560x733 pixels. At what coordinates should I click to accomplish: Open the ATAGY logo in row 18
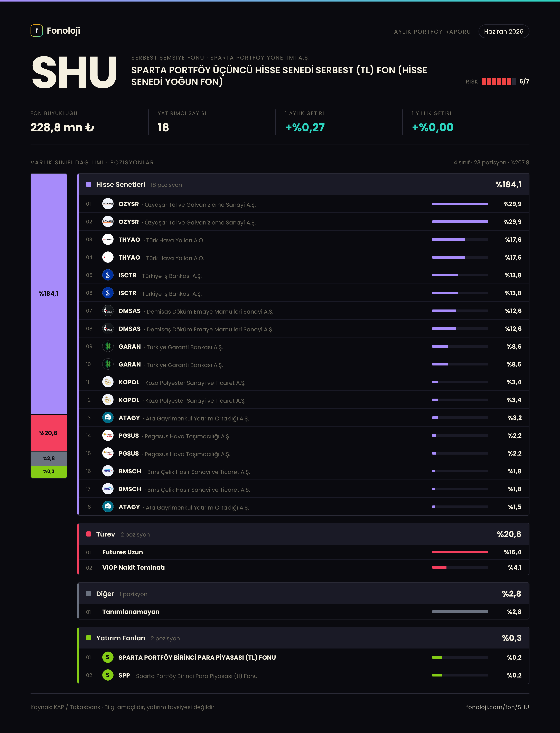pos(108,507)
